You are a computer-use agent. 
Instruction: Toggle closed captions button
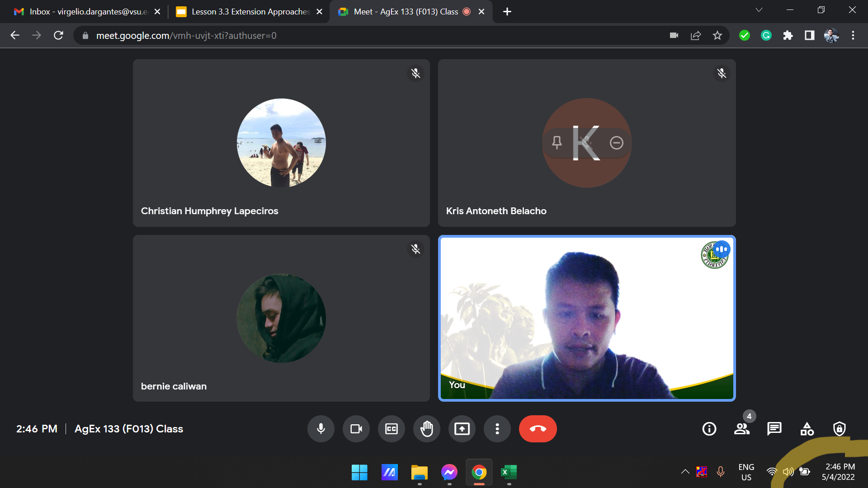[391, 428]
